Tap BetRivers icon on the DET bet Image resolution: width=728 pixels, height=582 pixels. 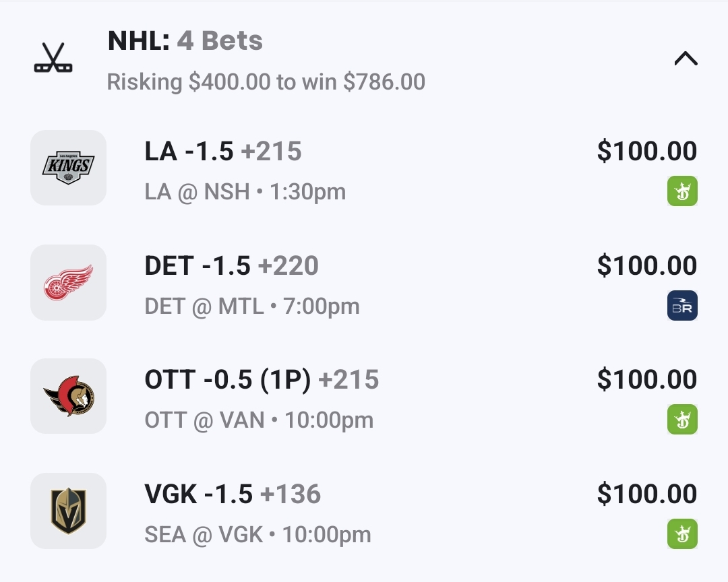point(682,306)
